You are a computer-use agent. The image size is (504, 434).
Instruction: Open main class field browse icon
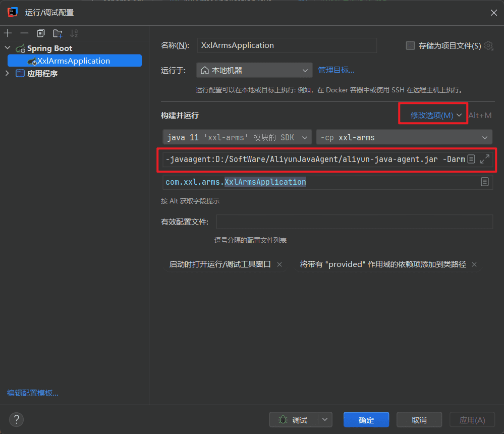(485, 182)
